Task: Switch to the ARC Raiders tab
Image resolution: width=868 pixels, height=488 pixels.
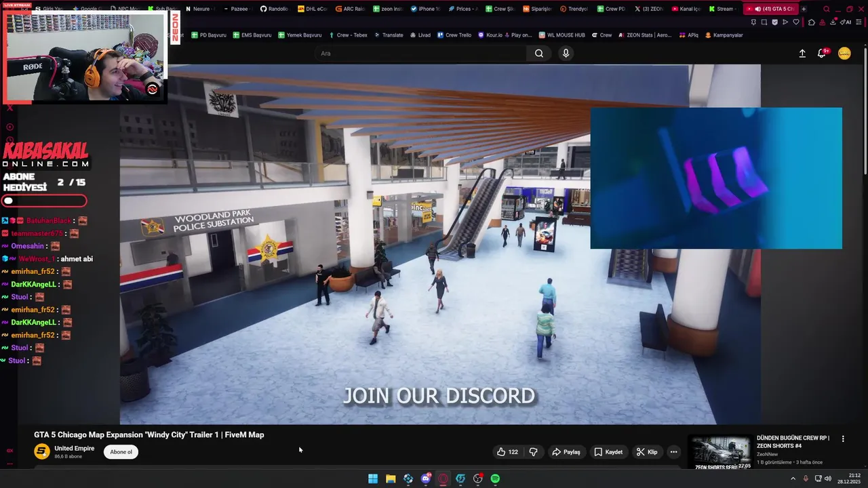Action: coord(350,9)
